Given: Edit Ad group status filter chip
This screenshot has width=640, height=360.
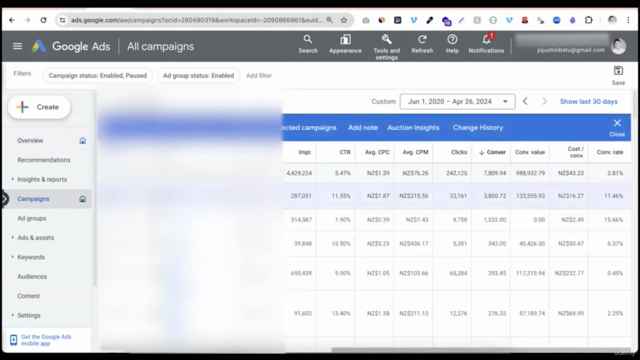Looking at the screenshot, I should click(x=198, y=76).
